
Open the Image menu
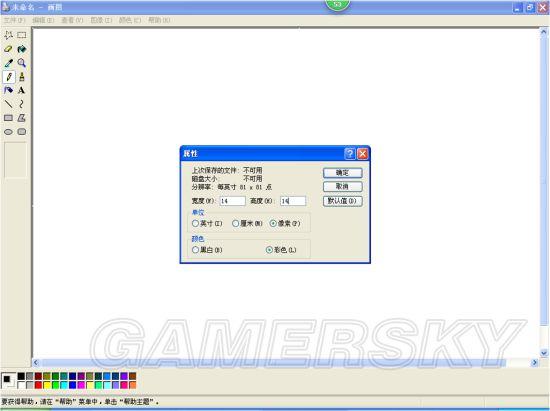pos(101,20)
